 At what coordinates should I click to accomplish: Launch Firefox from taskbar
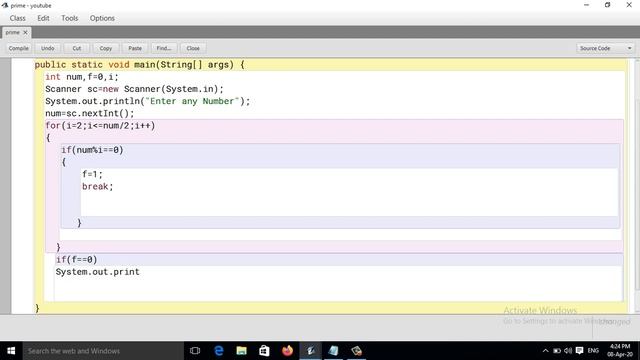click(x=287, y=351)
